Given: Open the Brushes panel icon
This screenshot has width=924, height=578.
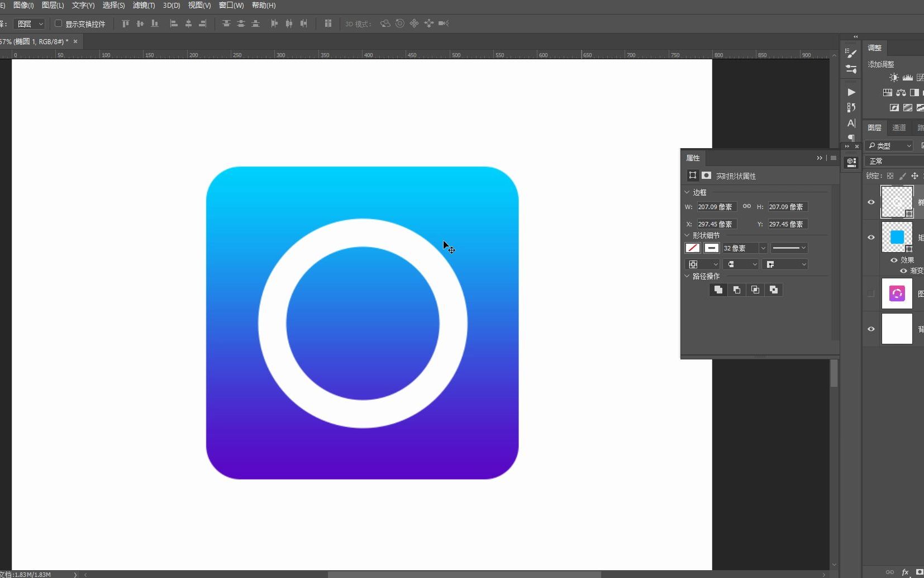Looking at the screenshot, I should tap(851, 69).
